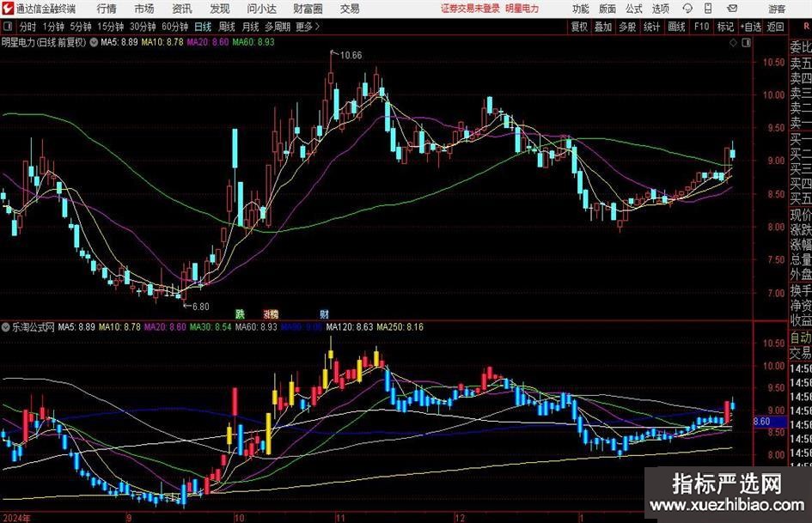812x523 pixels.
Task: Open the 市场 menu
Action: (x=144, y=9)
